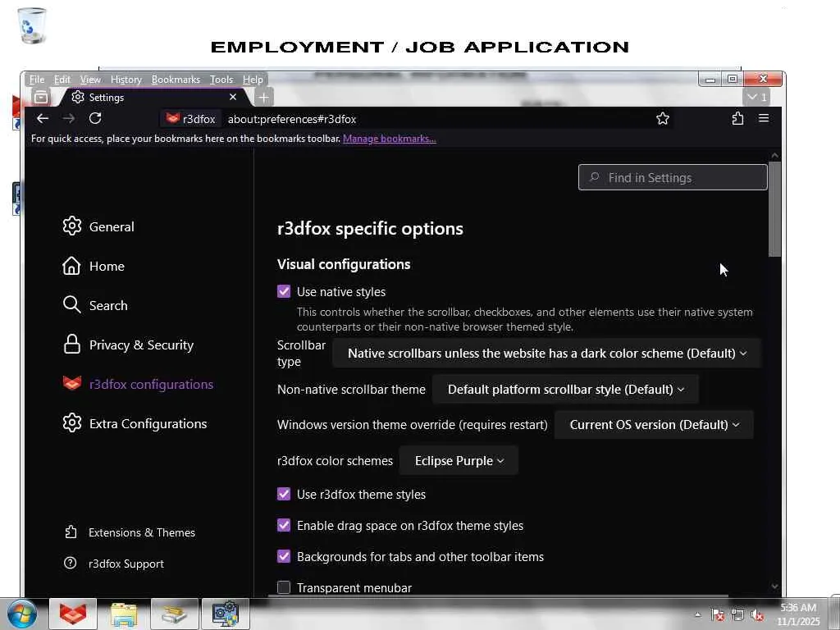Open General settings category
This screenshot has height=630, width=840.
(x=98, y=226)
